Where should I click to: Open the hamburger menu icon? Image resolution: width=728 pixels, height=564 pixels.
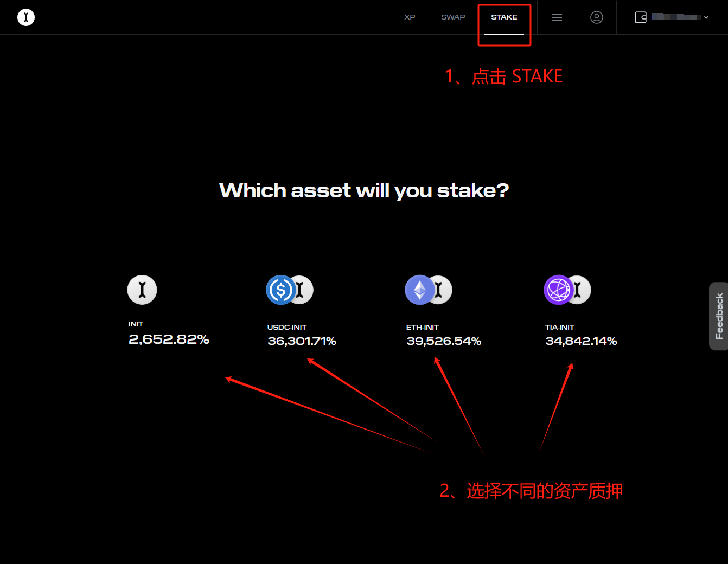[x=557, y=17]
